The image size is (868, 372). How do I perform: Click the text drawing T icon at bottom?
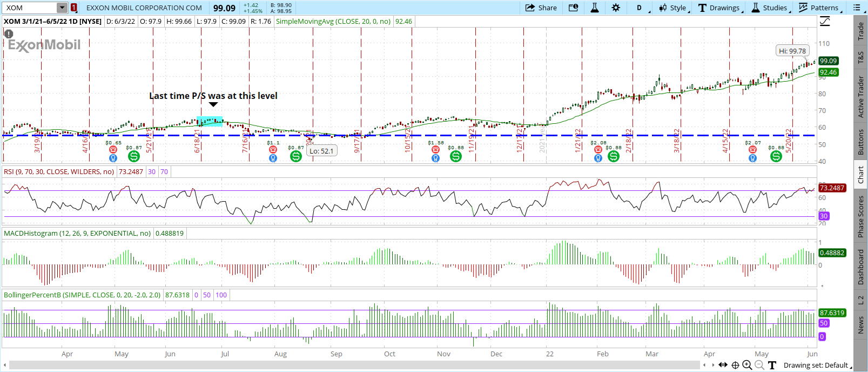pyautogui.click(x=772, y=365)
